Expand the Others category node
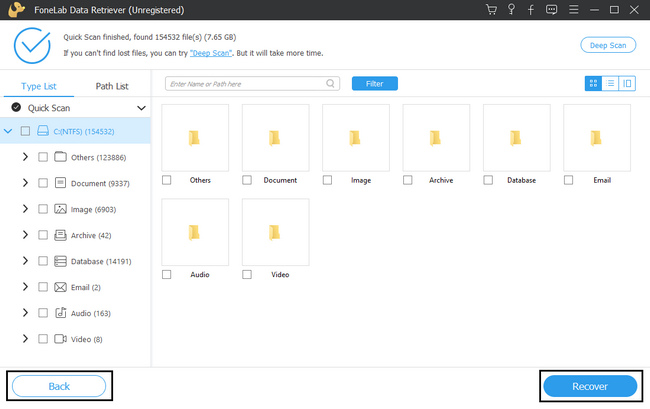The image size is (650, 409). (25, 157)
